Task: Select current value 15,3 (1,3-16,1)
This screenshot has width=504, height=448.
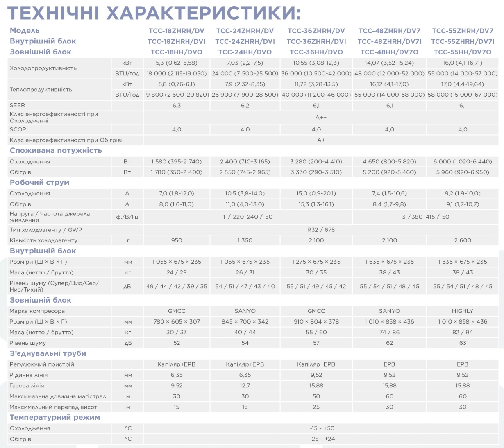Action: 316,204
